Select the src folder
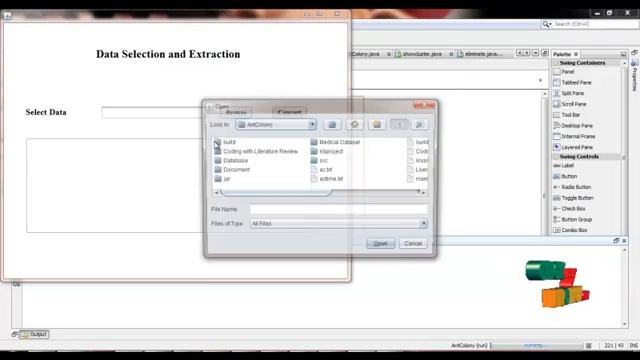This screenshot has height=360, width=640. [319, 160]
